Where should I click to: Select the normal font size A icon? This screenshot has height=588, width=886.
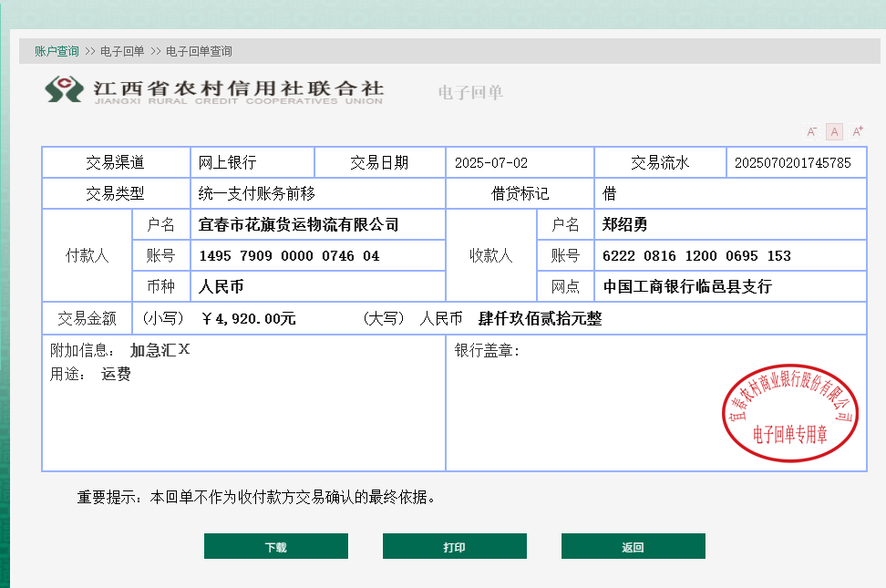tap(835, 132)
